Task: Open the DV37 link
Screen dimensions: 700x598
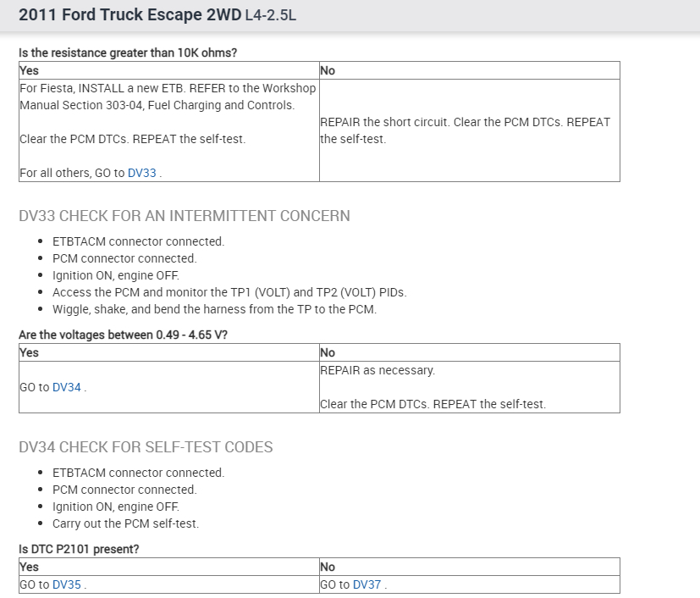Action: [x=367, y=584]
